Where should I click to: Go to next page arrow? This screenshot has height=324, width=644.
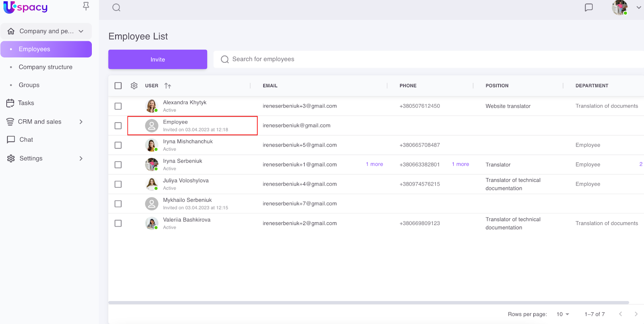point(636,314)
